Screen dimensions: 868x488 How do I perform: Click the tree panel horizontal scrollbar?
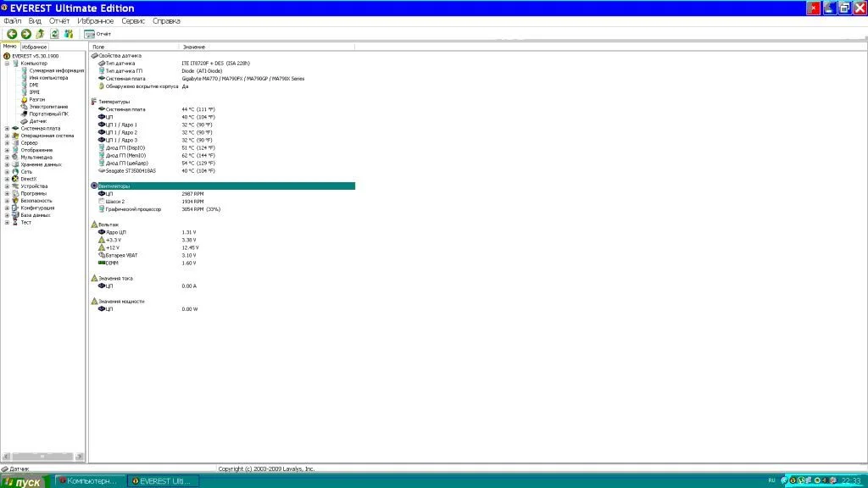[x=42, y=457]
